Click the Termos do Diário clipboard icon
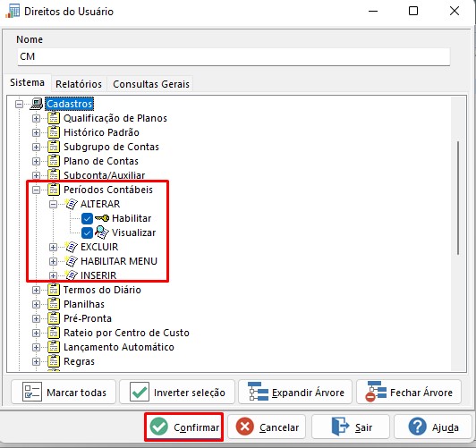476x448 pixels. tap(54, 290)
